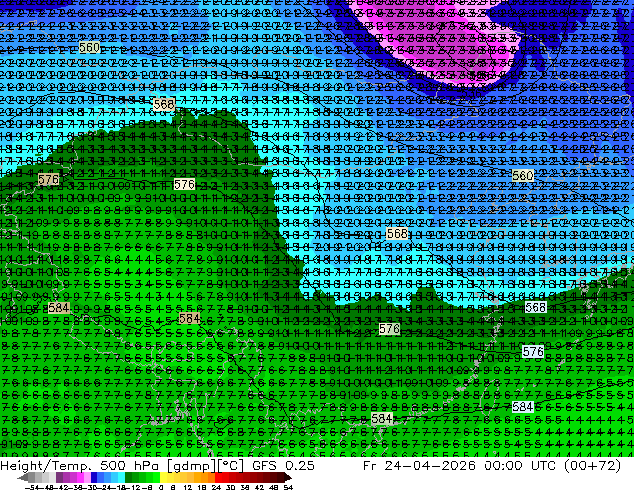
Task: Click the '-54' legend scale value
Action: tap(33, 487)
